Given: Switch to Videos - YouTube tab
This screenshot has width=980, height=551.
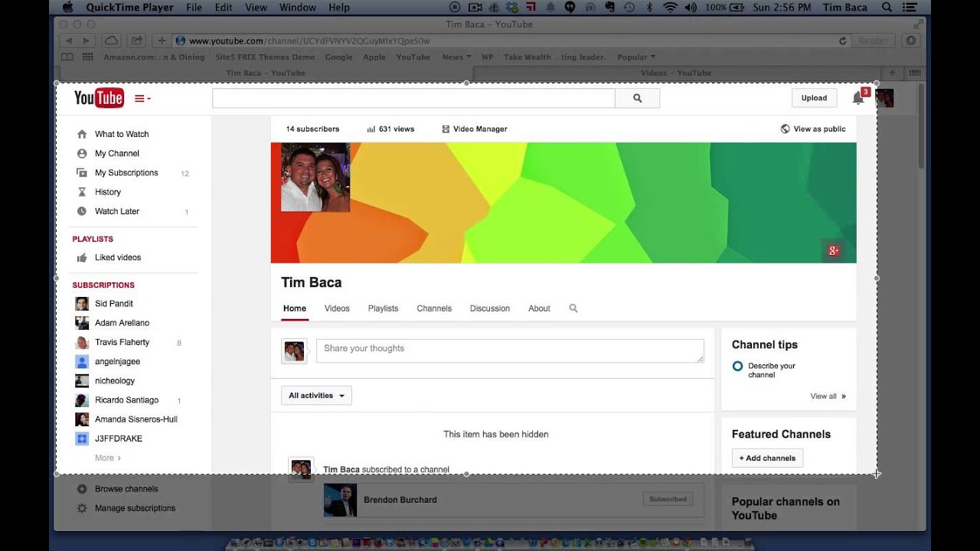Looking at the screenshot, I should tap(675, 73).
